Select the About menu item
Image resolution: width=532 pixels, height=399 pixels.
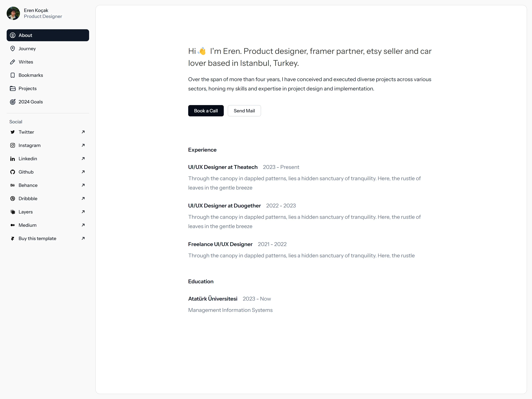click(48, 35)
